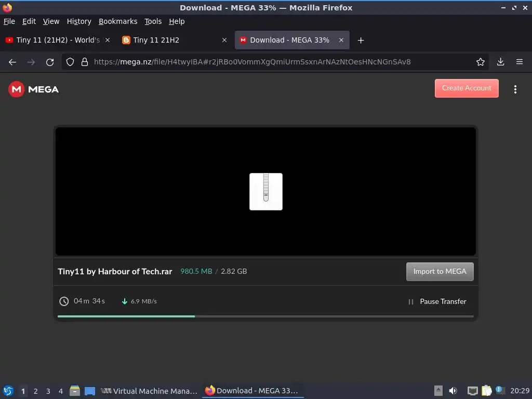Switch to the Tiny 11 (21H2) YouTube tab

pos(58,40)
